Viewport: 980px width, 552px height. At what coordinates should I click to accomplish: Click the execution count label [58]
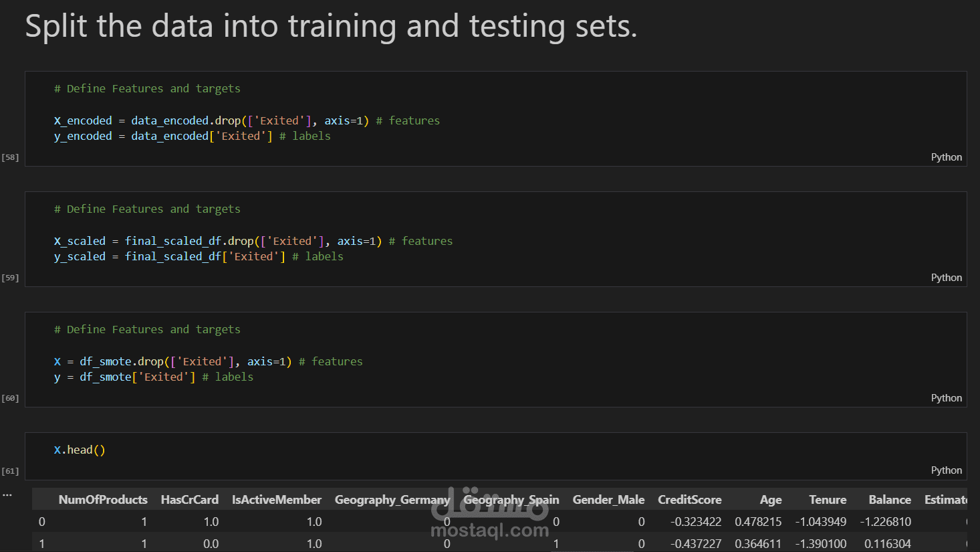coord(10,157)
